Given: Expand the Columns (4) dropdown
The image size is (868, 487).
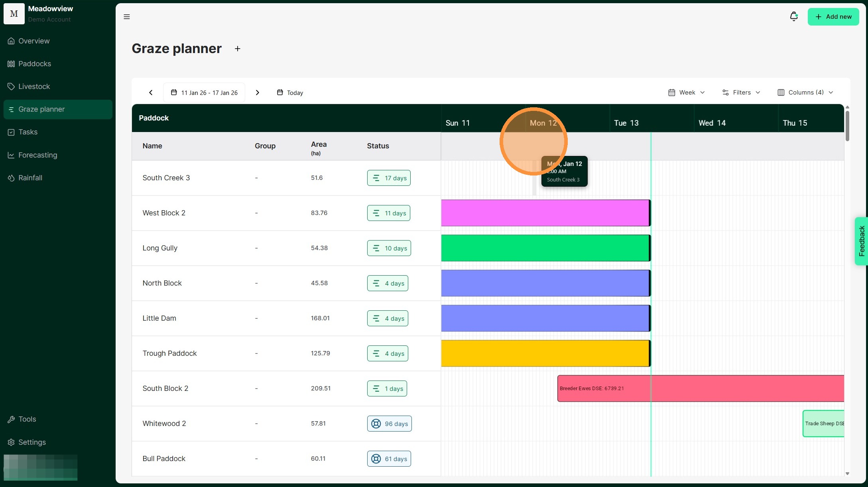Looking at the screenshot, I should 805,93.
